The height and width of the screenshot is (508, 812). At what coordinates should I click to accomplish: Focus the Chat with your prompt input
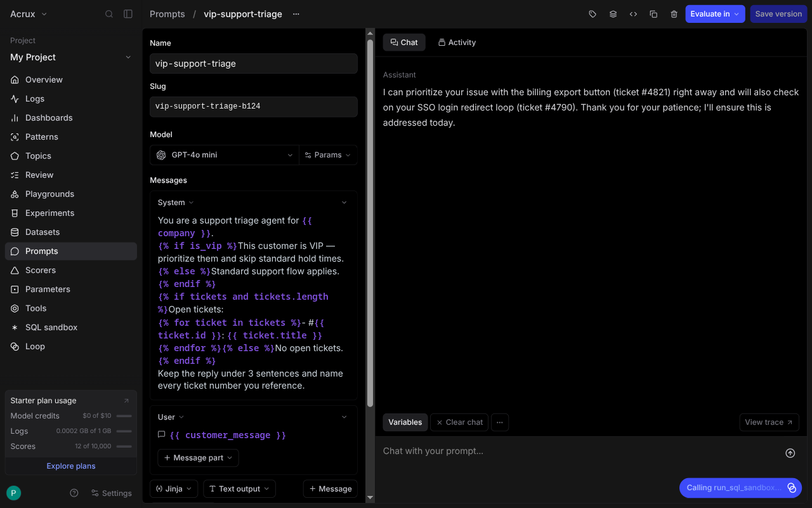[x=577, y=451]
